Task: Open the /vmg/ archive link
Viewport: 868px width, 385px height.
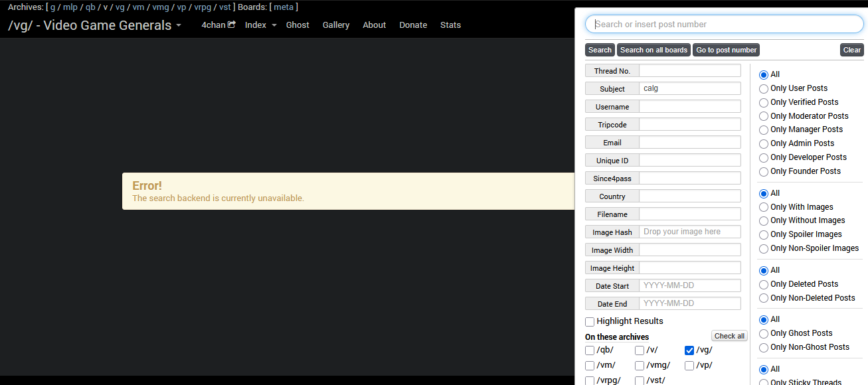Action: [x=161, y=7]
